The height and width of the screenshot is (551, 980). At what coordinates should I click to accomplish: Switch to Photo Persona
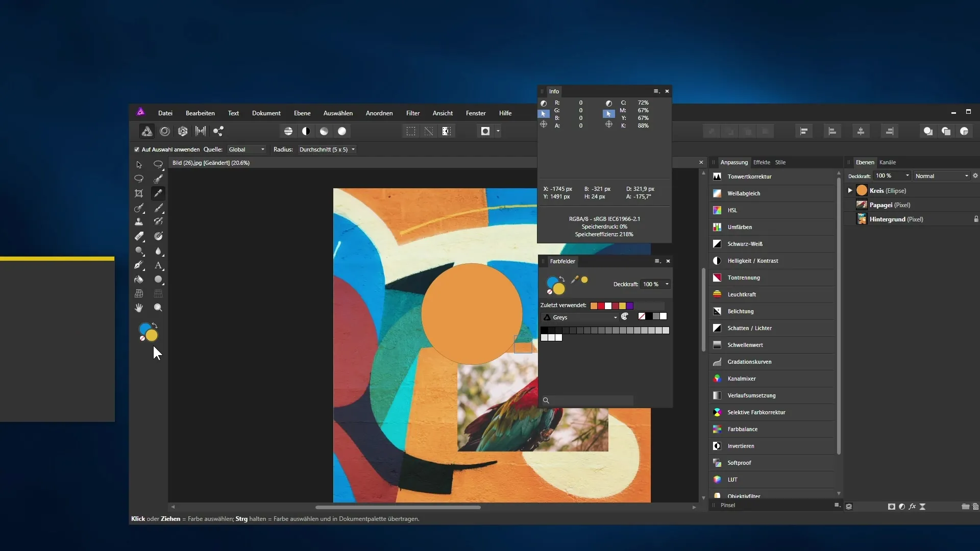147,131
